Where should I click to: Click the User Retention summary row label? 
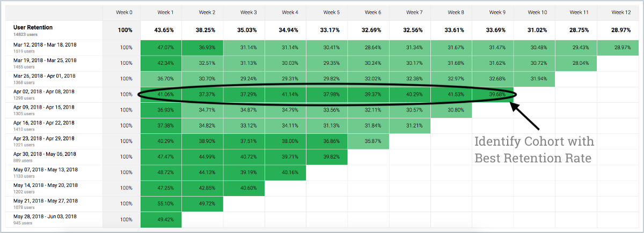click(33, 27)
